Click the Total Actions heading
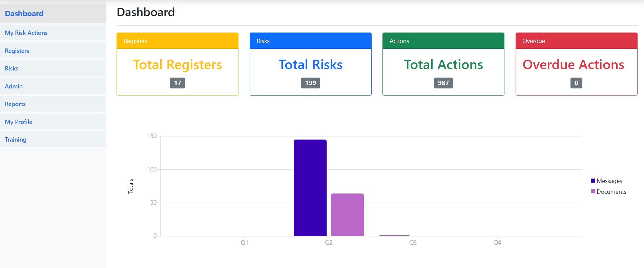The width and height of the screenshot is (644, 268). click(443, 65)
